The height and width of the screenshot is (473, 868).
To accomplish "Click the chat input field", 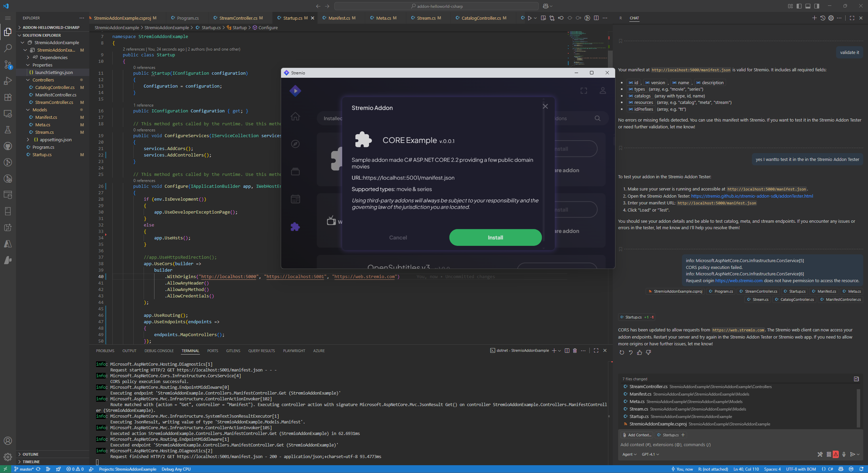I will [740, 445].
